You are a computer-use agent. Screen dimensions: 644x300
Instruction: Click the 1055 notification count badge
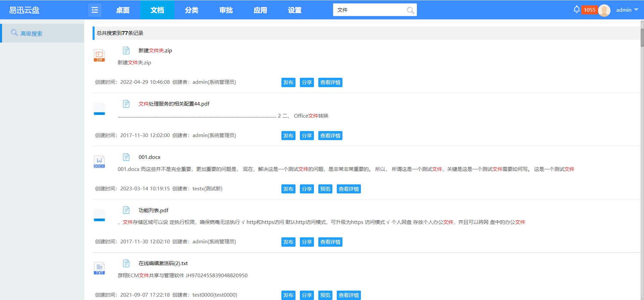[x=589, y=10]
